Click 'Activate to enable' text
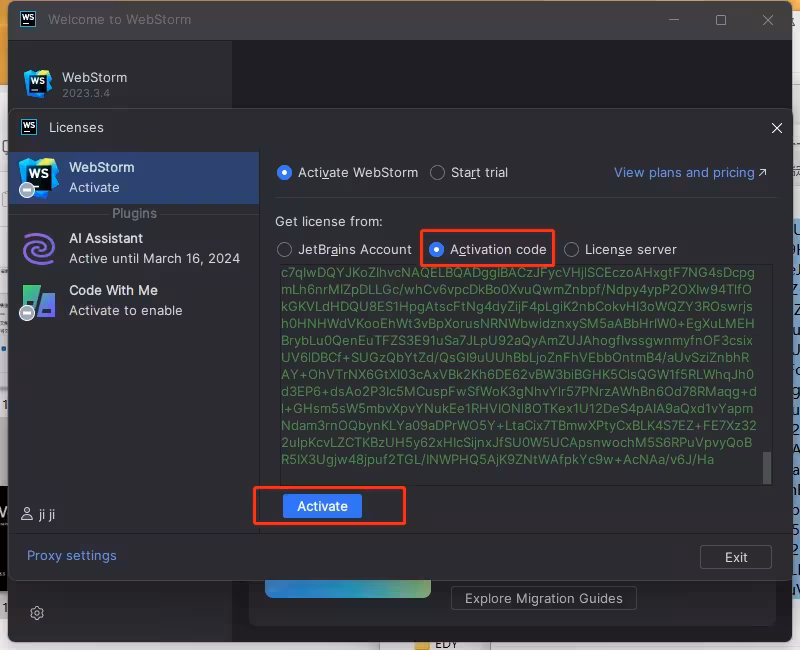This screenshot has height=650, width=800. tap(126, 311)
